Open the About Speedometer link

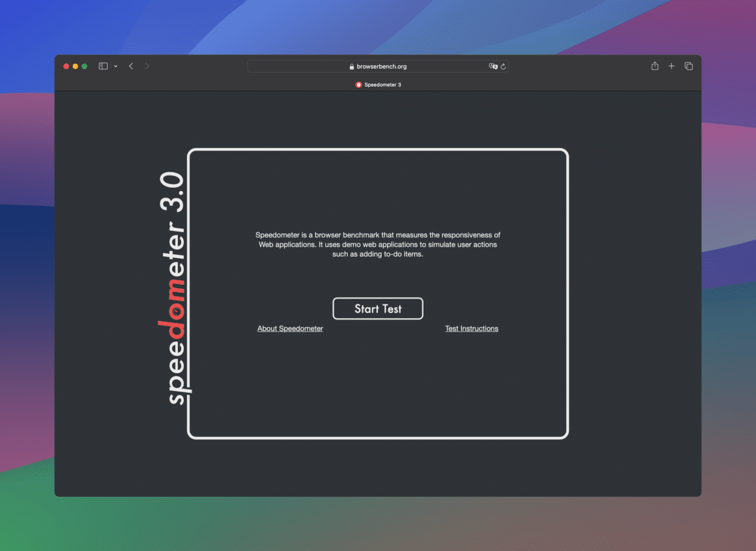290,329
